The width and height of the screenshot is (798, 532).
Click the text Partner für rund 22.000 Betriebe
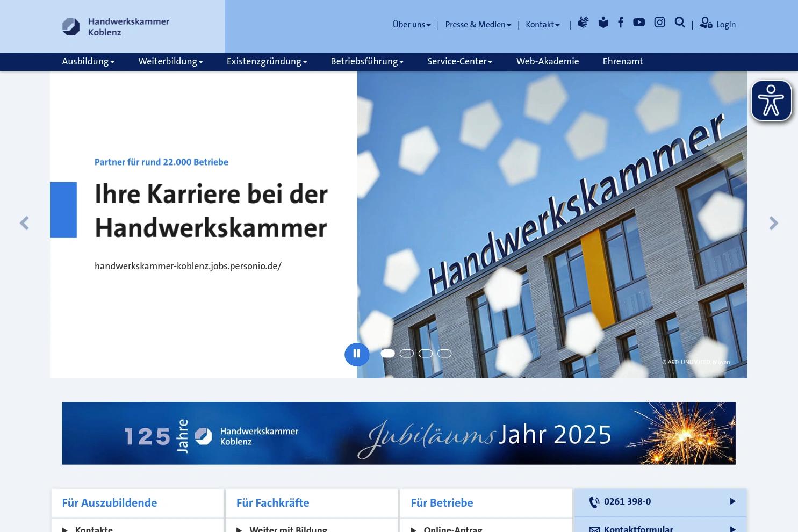[161, 162]
